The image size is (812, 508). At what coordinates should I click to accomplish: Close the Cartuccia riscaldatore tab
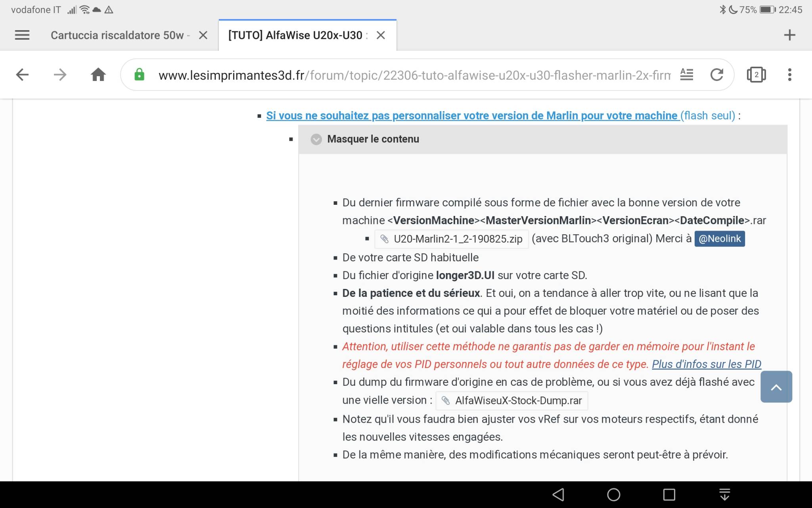coord(203,35)
